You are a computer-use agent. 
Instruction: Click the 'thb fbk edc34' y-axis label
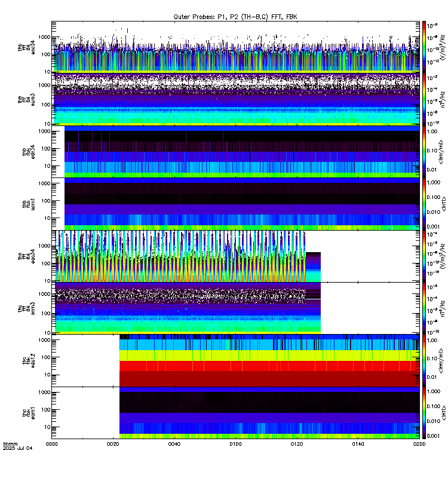tap(29, 152)
